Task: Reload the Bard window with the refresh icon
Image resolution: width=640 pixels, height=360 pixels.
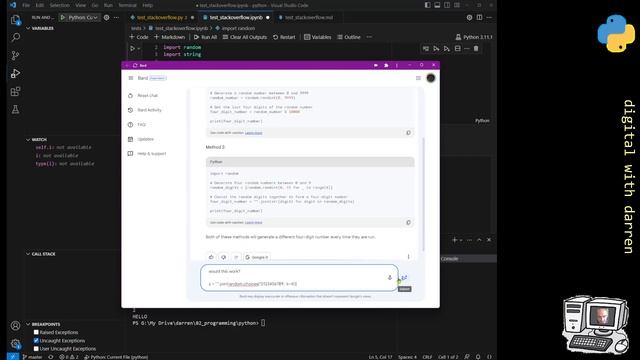Action: pyautogui.click(x=135, y=65)
